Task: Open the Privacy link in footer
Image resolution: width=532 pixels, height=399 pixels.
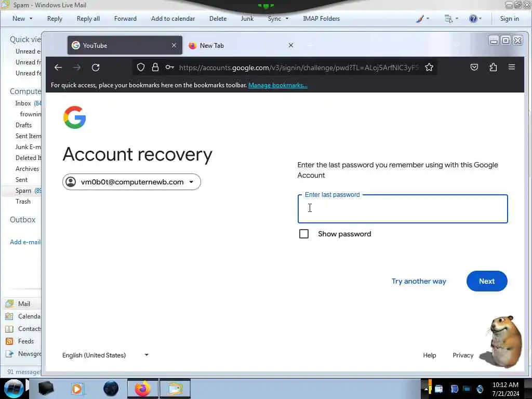Action: [x=463, y=355]
